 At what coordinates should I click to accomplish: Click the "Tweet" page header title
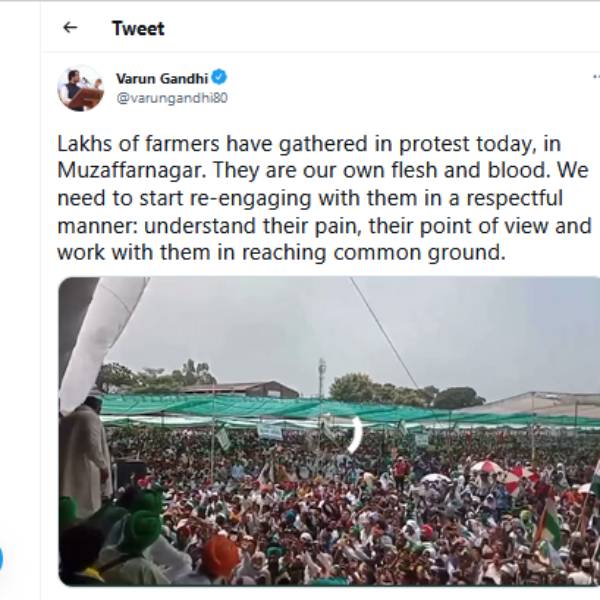point(138,28)
